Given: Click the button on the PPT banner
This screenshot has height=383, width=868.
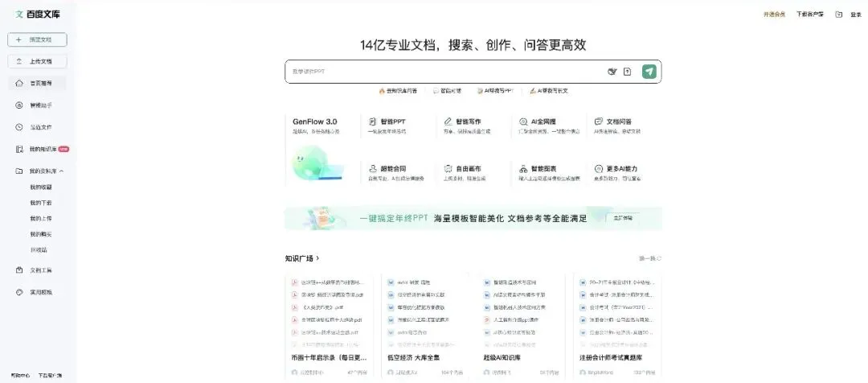Looking at the screenshot, I should 623,218.
